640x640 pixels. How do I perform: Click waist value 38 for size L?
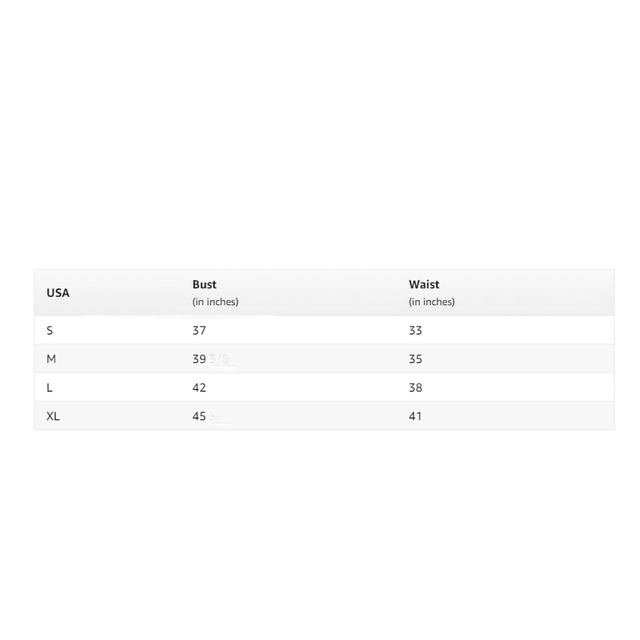click(415, 388)
